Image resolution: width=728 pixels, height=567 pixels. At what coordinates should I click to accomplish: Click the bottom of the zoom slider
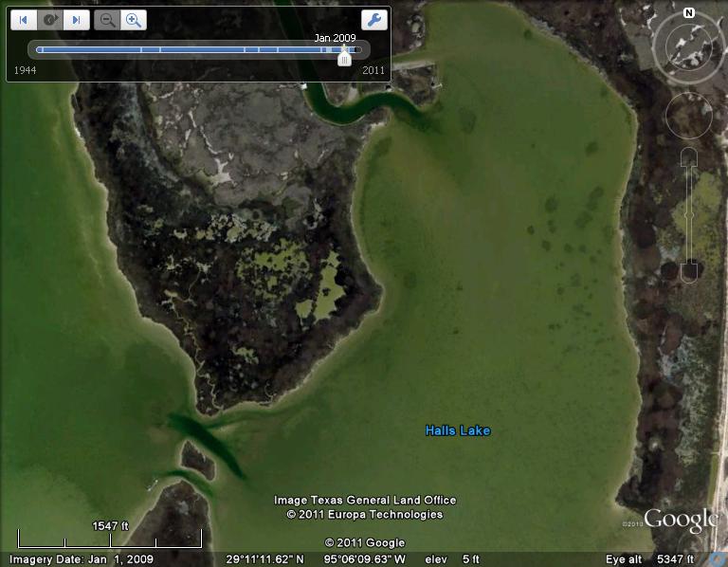point(689,272)
